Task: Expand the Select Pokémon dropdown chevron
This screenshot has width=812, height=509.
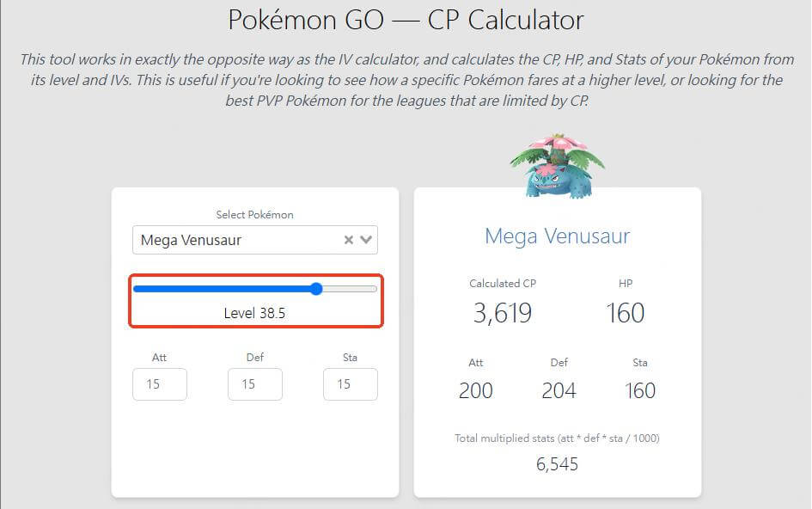Action: coord(366,240)
